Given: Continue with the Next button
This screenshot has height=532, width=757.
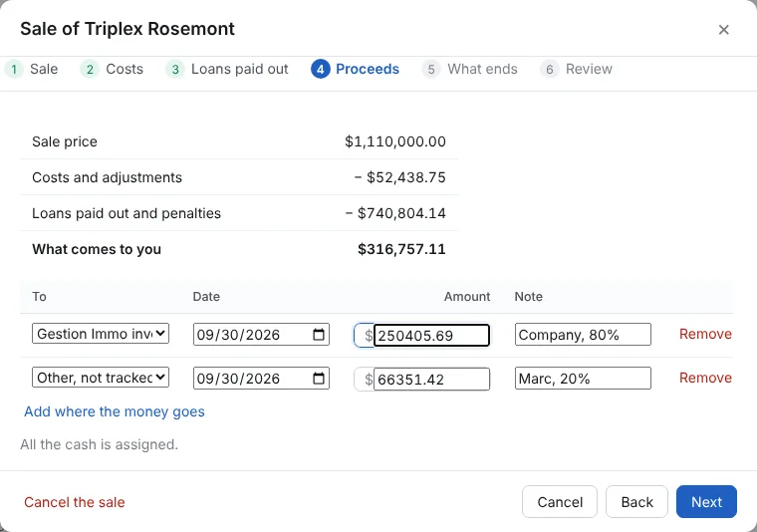Looking at the screenshot, I should click(x=706, y=501).
